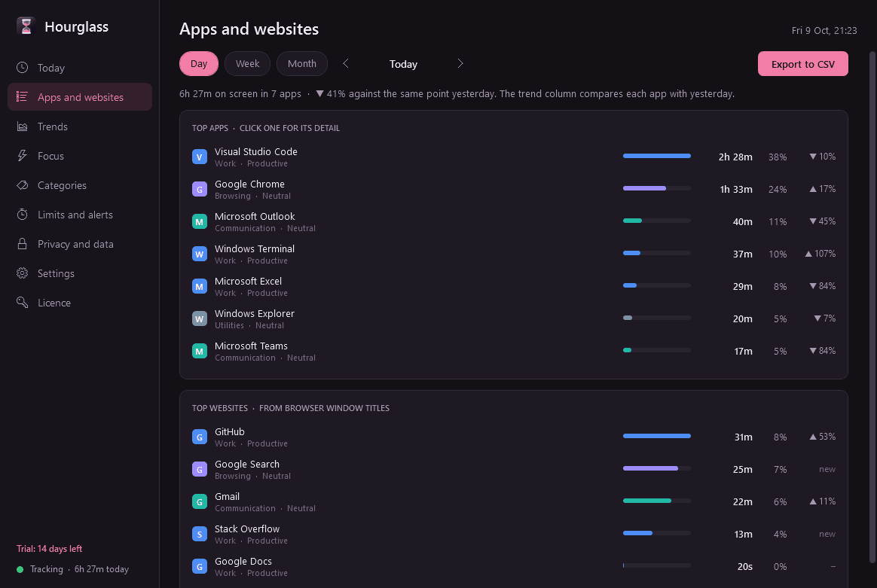This screenshot has height=588, width=877.
Task: Click the Google Chrome usage bar
Action: (657, 188)
